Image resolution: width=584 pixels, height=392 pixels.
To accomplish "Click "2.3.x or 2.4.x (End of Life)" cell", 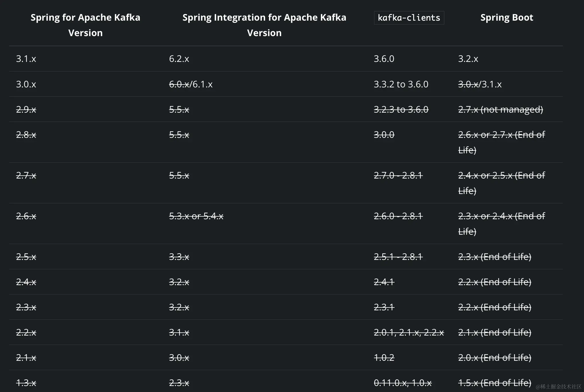I will 501,224.
